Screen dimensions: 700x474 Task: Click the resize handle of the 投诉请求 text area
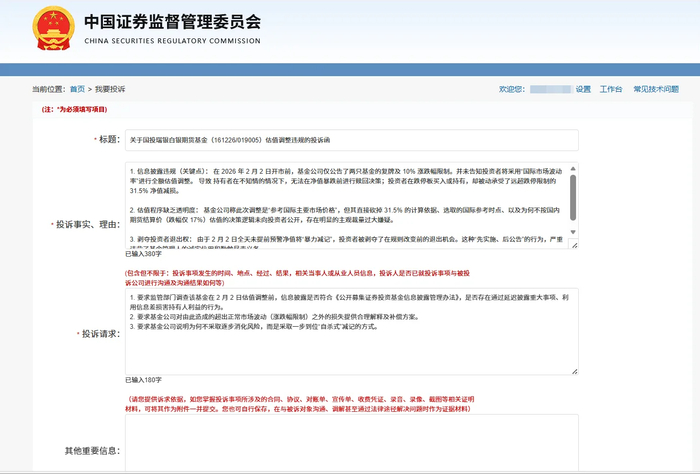point(574,371)
